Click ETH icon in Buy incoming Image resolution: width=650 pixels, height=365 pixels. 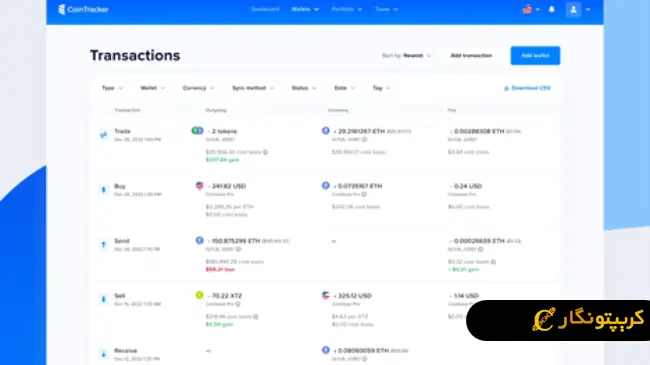[x=325, y=185]
